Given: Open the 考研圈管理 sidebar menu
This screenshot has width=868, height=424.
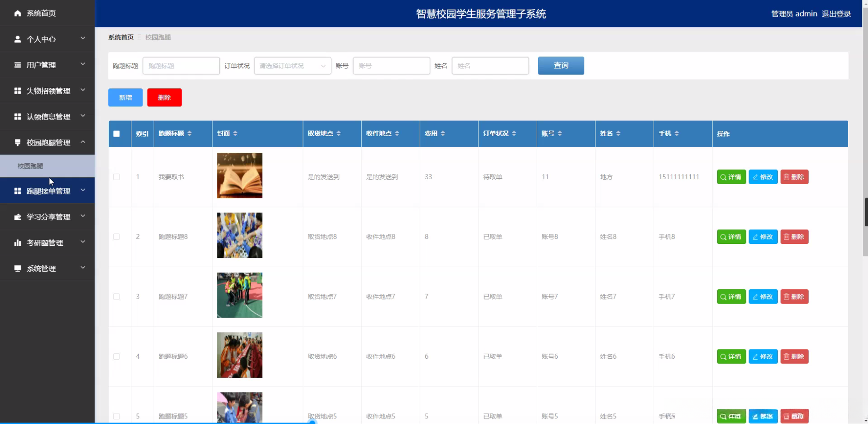Looking at the screenshot, I should point(47,243).
